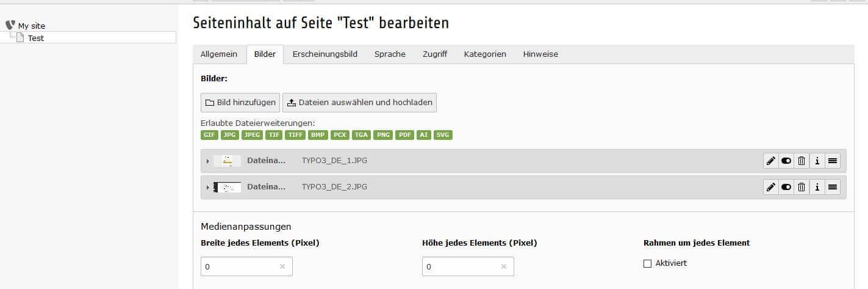Switch to the Erscheinungsbild tab
Image resolution: width=868 pixels, height=289 pixels.
(325, 54)
